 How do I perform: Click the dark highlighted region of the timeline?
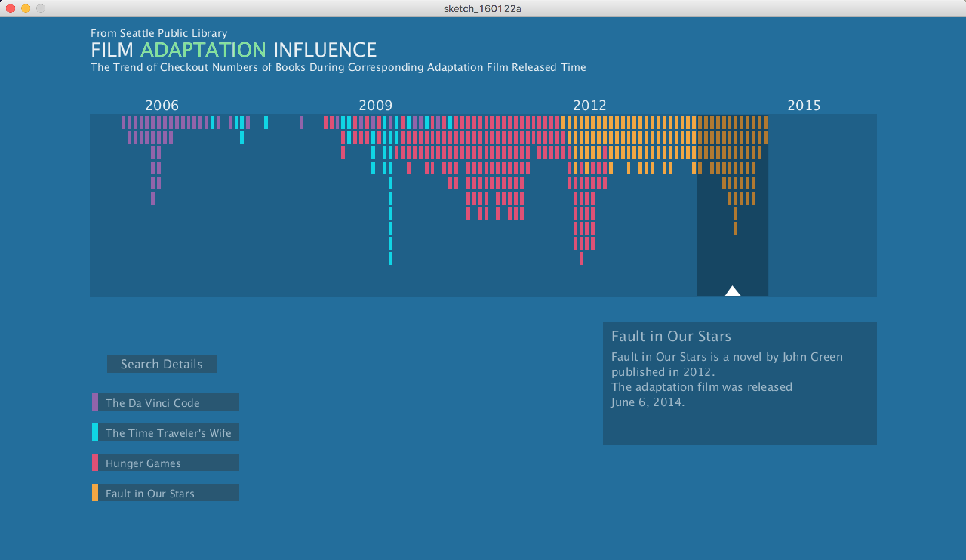pos(732,261)
